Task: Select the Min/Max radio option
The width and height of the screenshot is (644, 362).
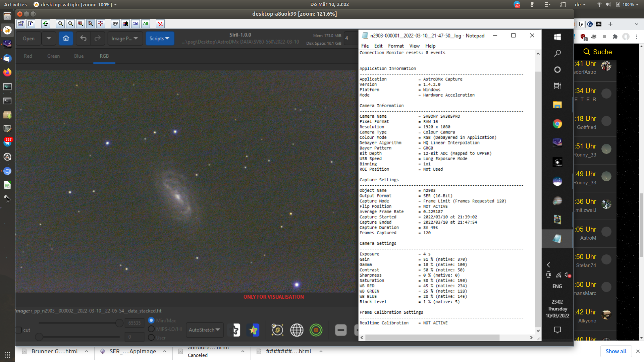Action: [x=151, y=320]
